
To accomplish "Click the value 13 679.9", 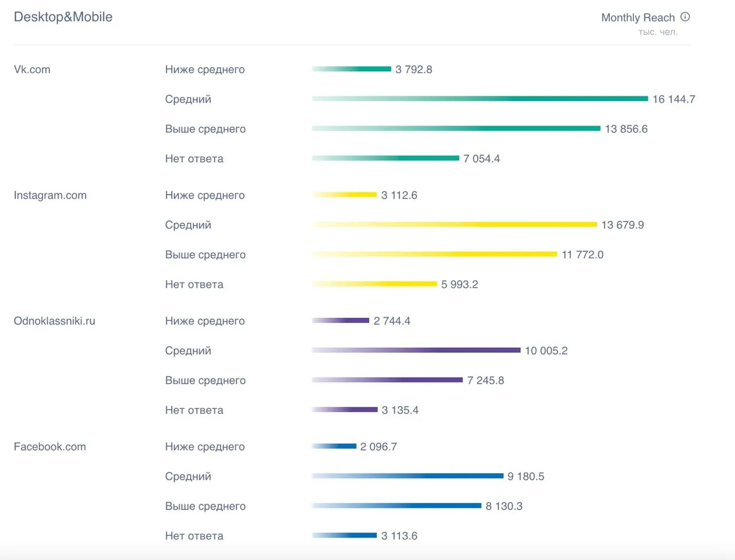I will [x=622, y=225].
